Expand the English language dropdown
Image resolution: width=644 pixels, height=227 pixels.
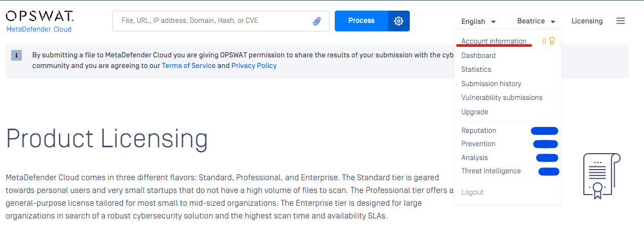pyautogui.click(x=478, y=21)
